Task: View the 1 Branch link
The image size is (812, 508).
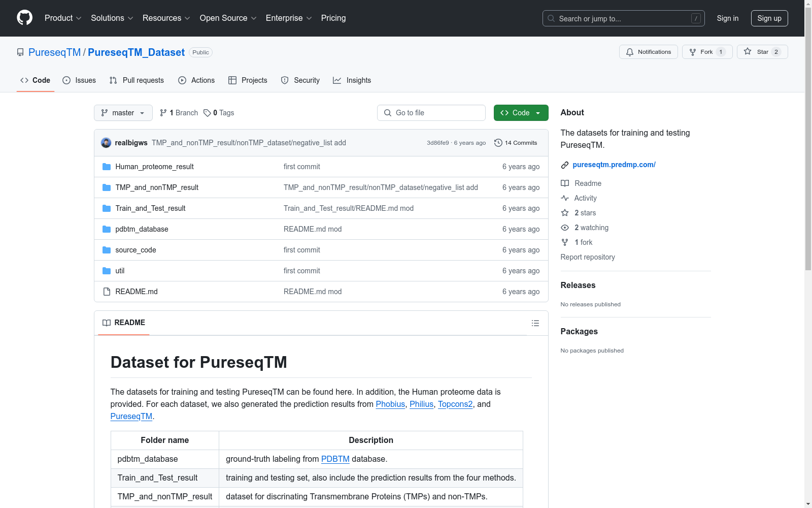Action: click(x=179, y=113)
